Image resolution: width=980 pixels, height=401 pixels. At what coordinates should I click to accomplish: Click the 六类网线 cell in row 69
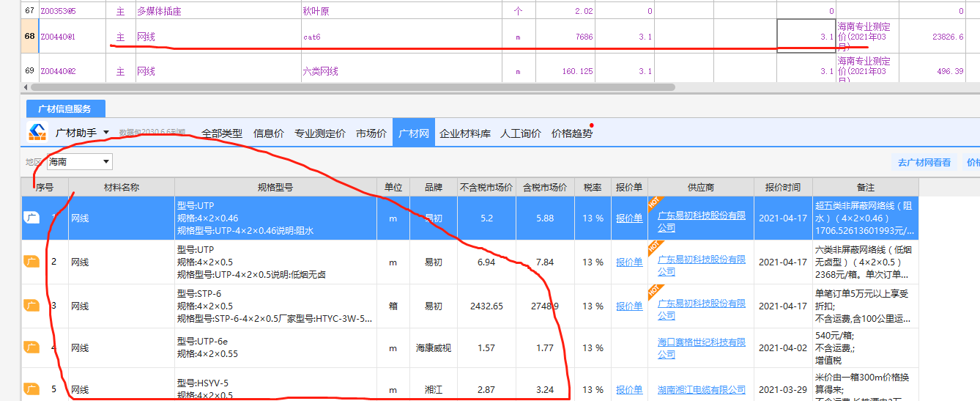(401, 71)
